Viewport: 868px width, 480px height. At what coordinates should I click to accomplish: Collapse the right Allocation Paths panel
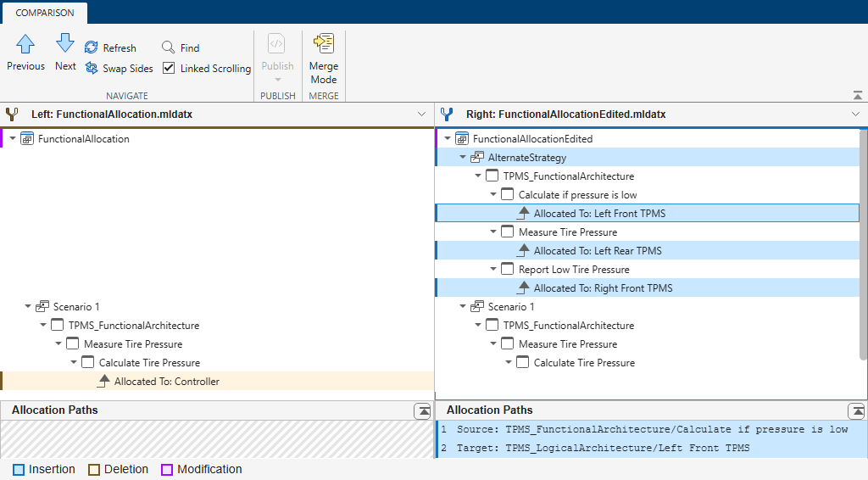(x=856, y=410)
